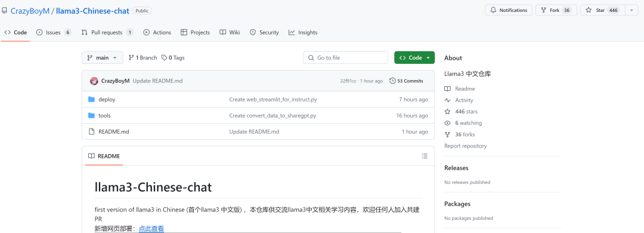The image size is (644, 233).
Task: View the 36 forks link
Action: pyautogui.click(x=460, y=134)
